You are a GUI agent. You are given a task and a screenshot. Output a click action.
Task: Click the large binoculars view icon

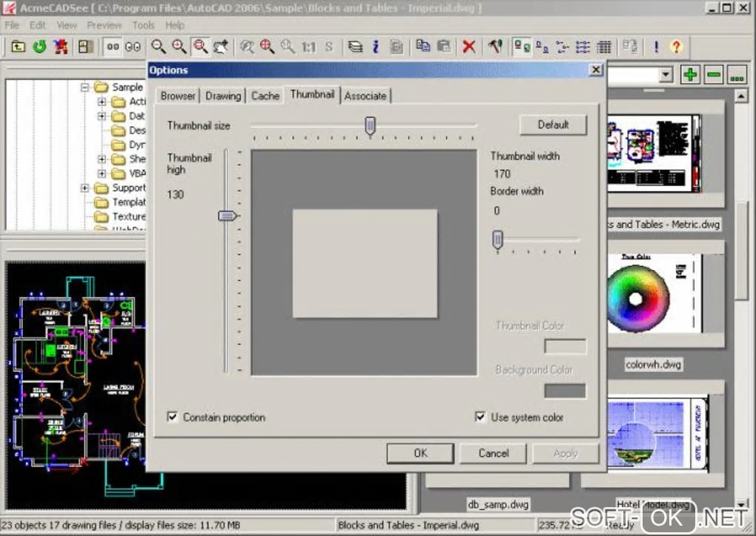[133, 47]
